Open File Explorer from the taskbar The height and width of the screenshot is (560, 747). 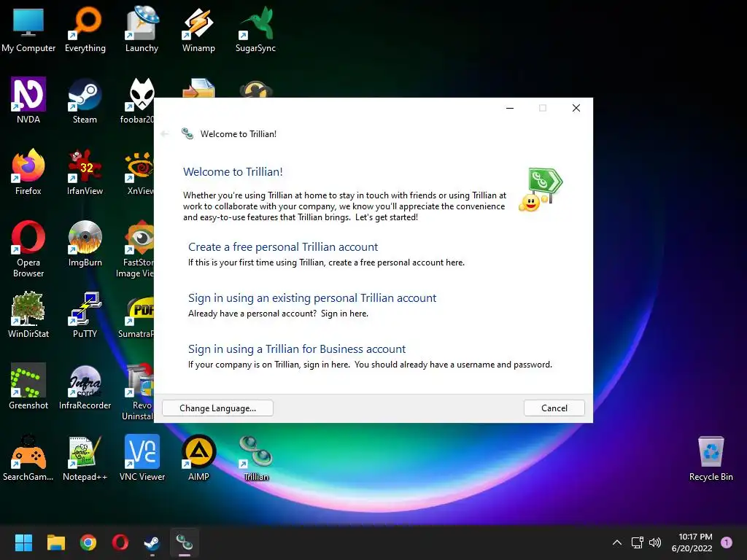click(55, 542)
